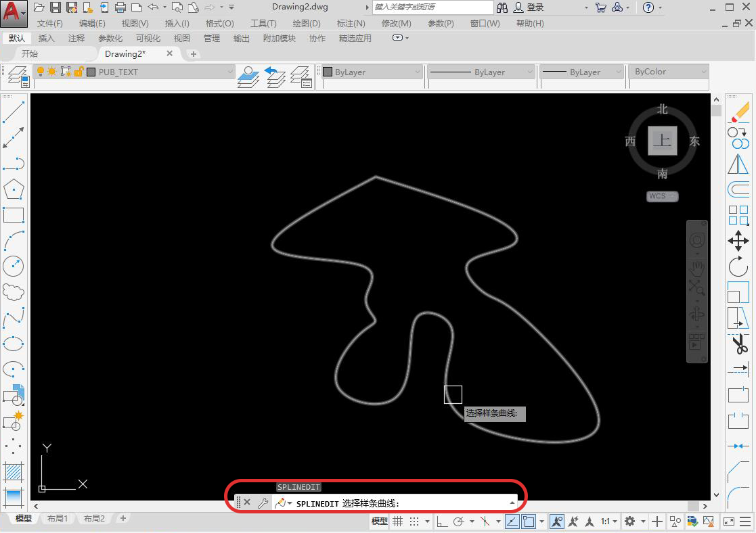Select the Spline tool
This screenshot has height=533, width=756.
[14, 318]
